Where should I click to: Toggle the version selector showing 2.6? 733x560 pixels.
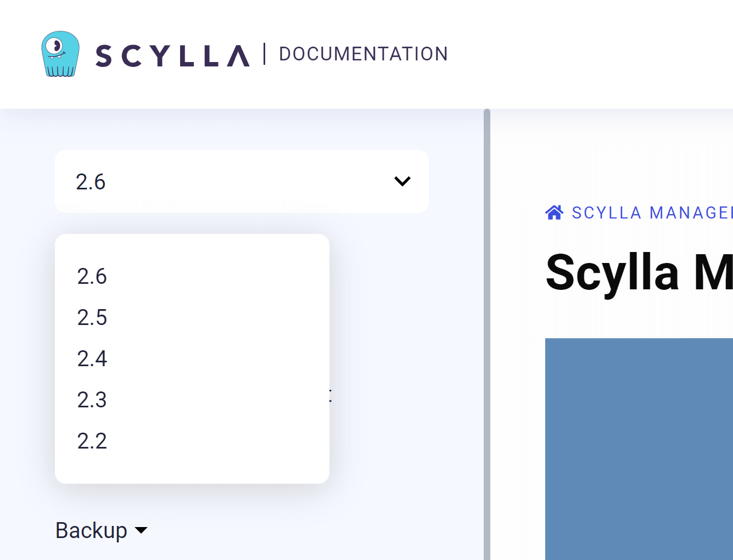242,181
